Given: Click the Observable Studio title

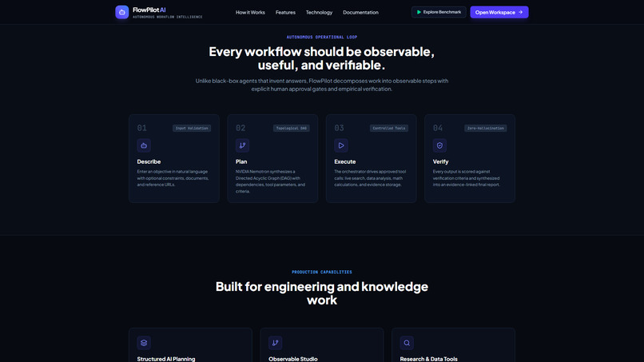Looking at the screenshot, I should click(x=293, y=359).
